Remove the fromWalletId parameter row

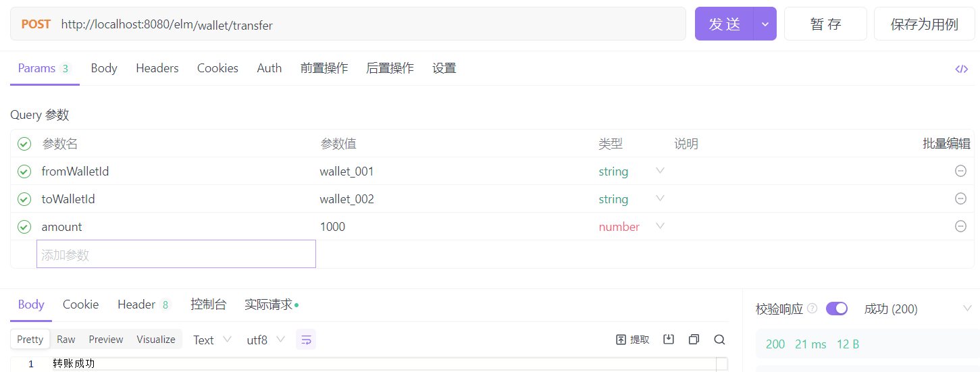960,171
